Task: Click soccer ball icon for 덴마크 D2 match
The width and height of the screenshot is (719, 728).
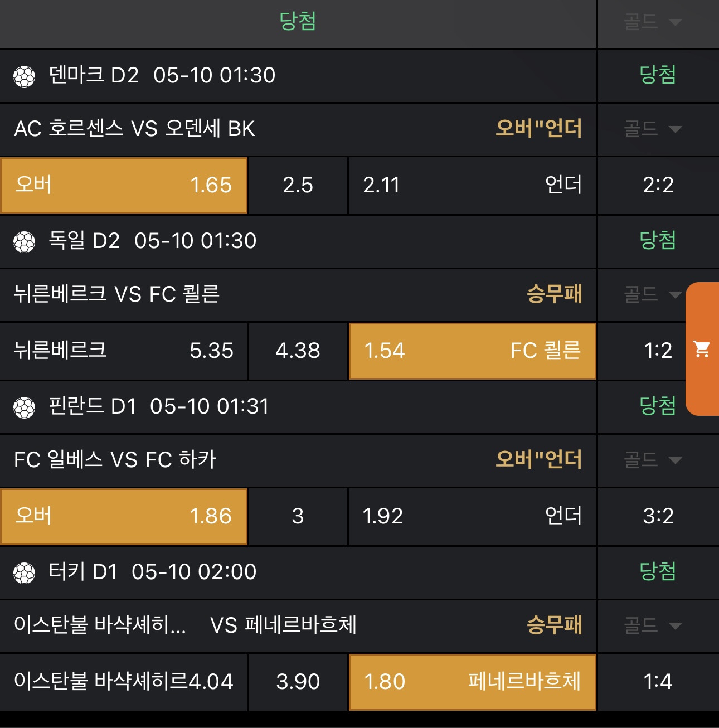Action: pyautogui.click(x=25, y=76)
